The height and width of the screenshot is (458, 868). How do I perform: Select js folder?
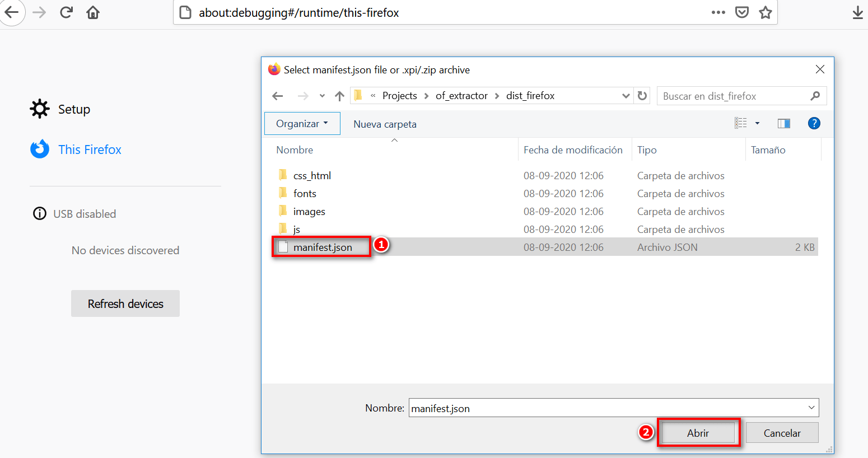[x=297, y=230]
